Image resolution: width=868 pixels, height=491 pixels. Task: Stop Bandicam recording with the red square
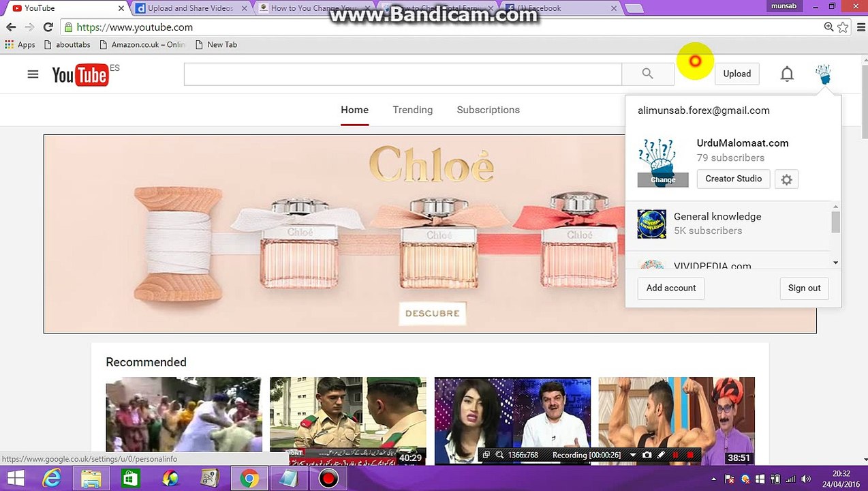tap(690, 455)
